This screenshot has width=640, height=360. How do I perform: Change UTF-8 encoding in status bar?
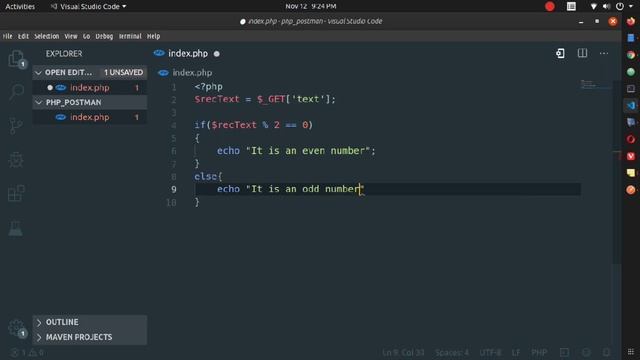tap(490, 352)
